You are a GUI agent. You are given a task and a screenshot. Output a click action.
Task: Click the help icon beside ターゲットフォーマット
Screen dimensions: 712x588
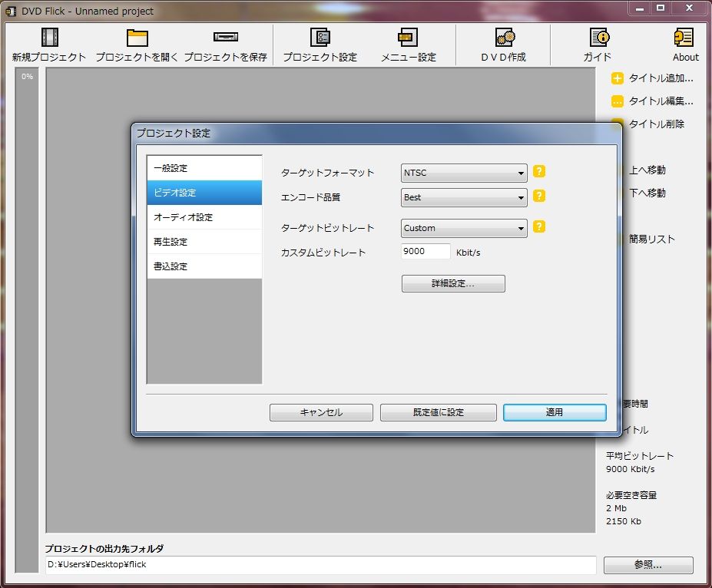(538, 172)
